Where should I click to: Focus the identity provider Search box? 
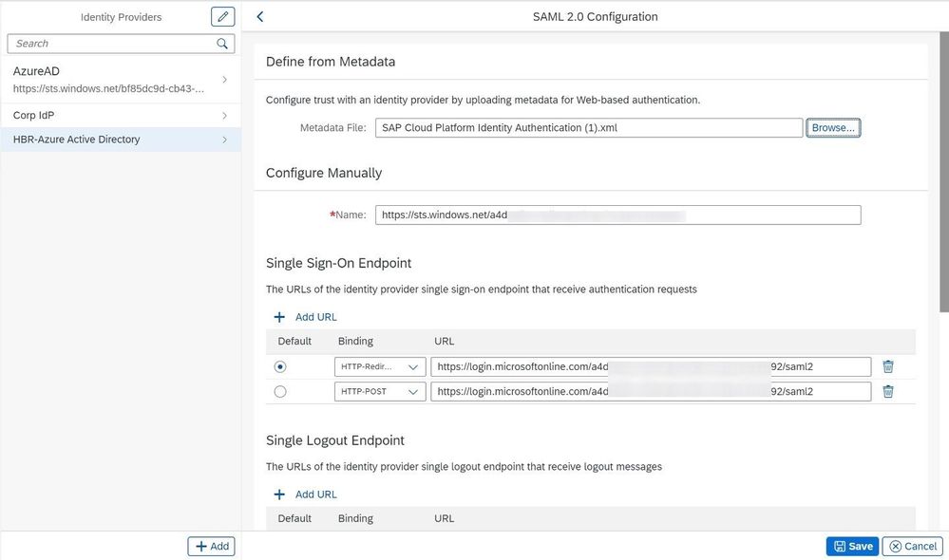(112, 44)
